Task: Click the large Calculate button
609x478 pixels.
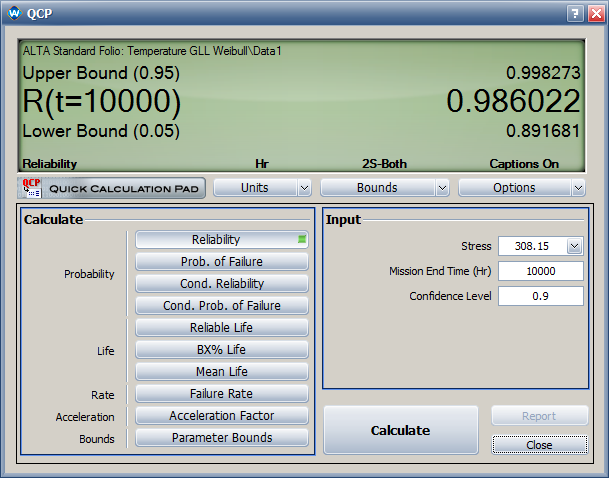Action: pos(401,430)
